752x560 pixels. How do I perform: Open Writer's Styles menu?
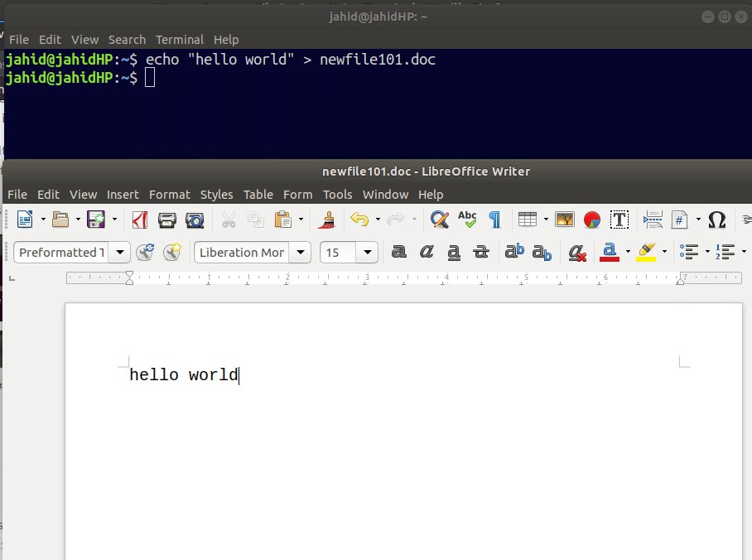point(216,195)
